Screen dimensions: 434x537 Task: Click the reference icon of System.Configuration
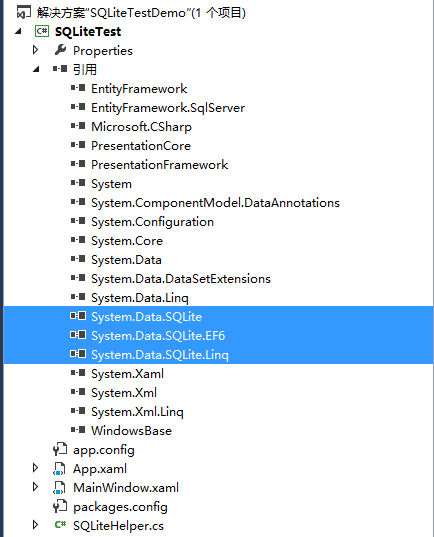pyautogui.click(x=78, y=221)
